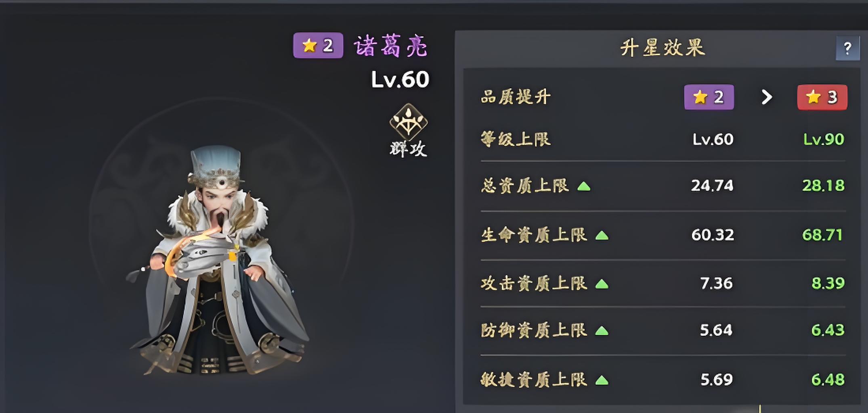
Task: Click the purple star 2 badge in 品质提升 row
Action: tap(709, 97)
